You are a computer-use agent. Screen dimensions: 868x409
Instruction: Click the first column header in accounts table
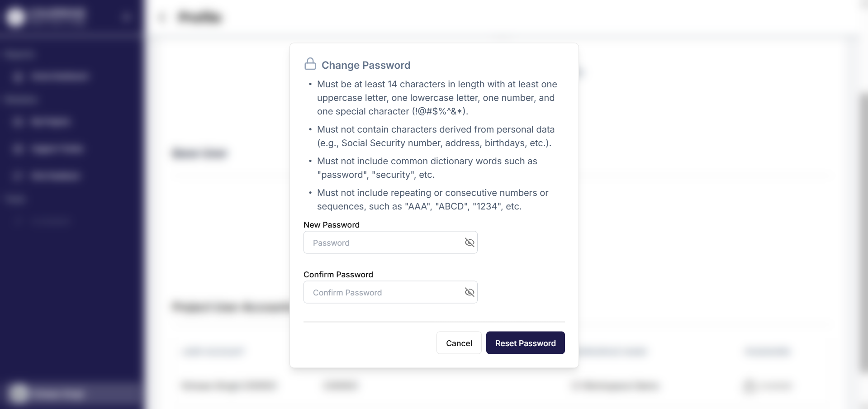213,351
